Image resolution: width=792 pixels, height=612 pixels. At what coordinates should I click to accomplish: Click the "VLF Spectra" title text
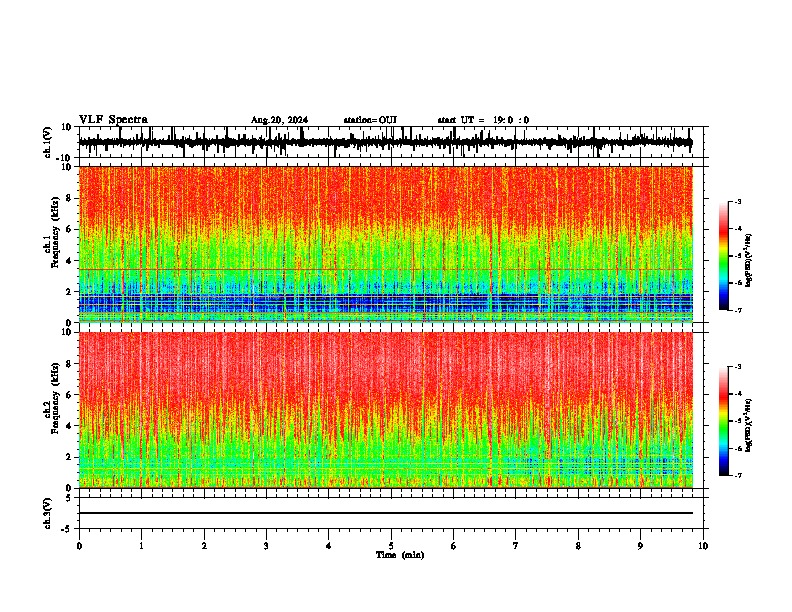tap(113, 120)
